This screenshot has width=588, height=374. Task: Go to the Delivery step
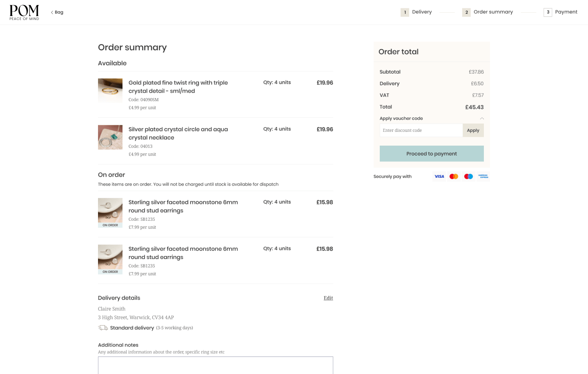(x=416, y=12)
